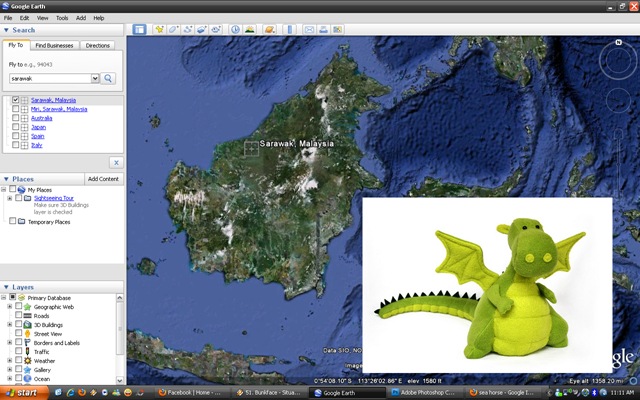Toggle the Borders and Labels checkbox
640x400 pixels.
[x=18, y=342]
